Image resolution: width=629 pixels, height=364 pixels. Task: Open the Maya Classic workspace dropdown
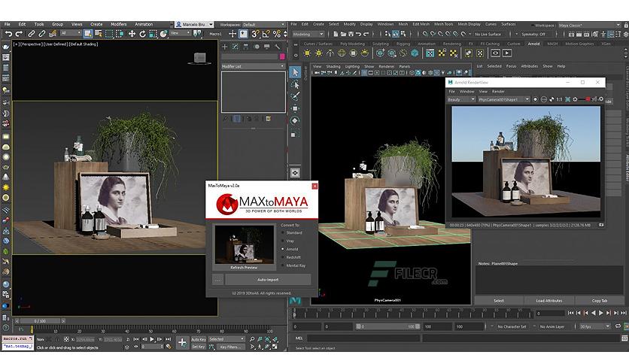coord(589,26)
